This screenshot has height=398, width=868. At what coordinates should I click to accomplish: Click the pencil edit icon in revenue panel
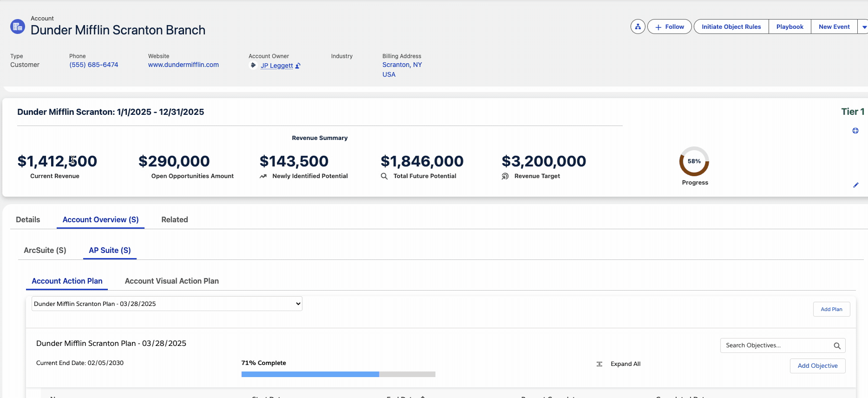pos(855,185)
